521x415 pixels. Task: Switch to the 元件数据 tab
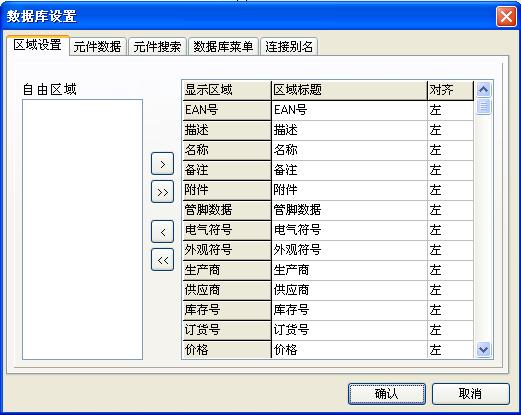tap(97, 46)
